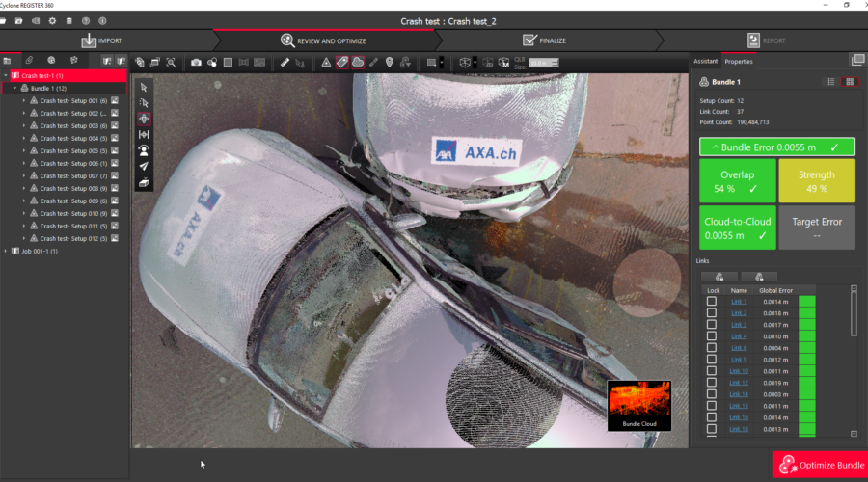Expand Crash test- Setup 012 node
Screen dimensions: 868x482
coord(24,238)
